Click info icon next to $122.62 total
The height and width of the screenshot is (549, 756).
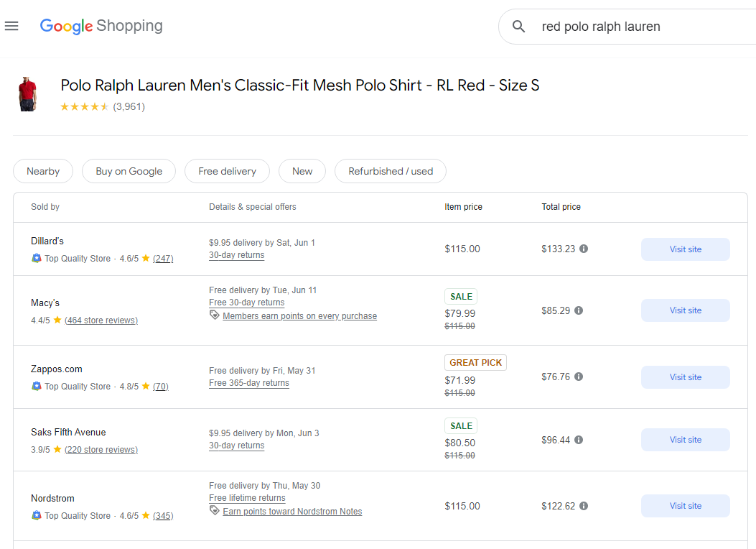pyautogui.click(x=584, y=506)
